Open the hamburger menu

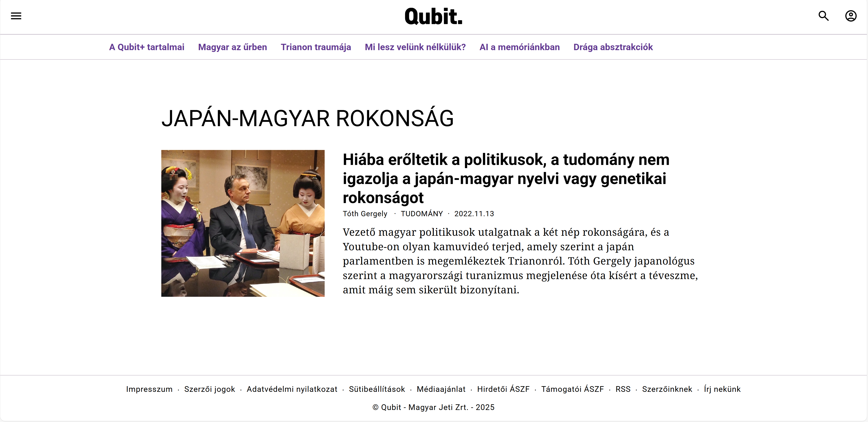point(16,16)
